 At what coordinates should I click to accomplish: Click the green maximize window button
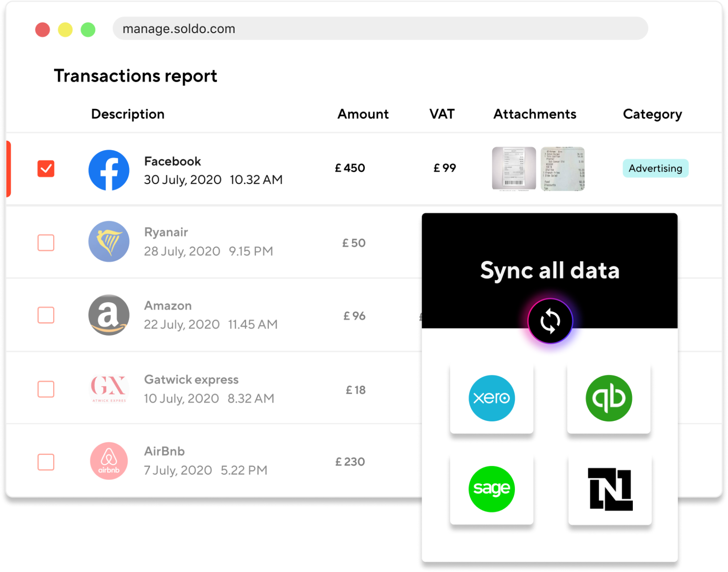[88, 29]
